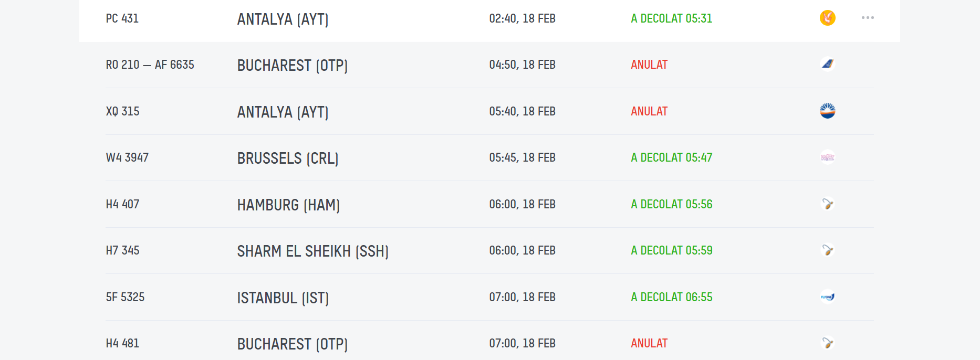Click the A DECOLAT 05:47 status
The width and height of the screenshot is (980, 360).
[671, 157]
